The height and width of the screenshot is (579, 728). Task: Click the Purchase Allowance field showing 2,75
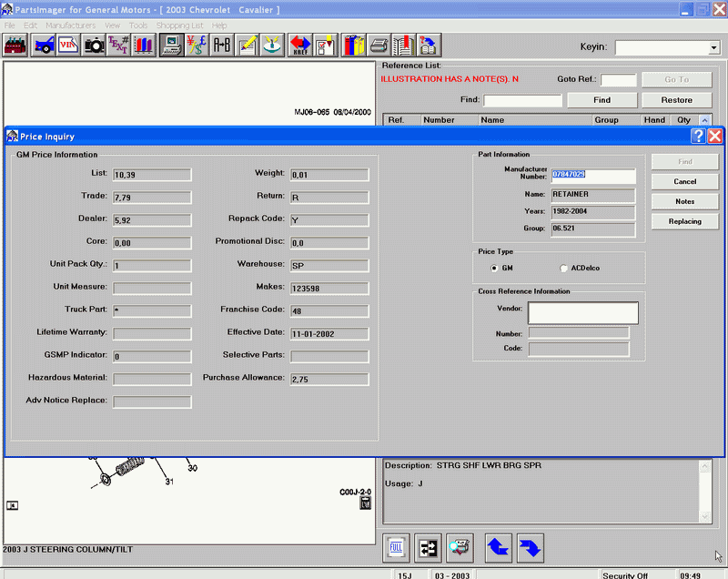coord(329,380)
